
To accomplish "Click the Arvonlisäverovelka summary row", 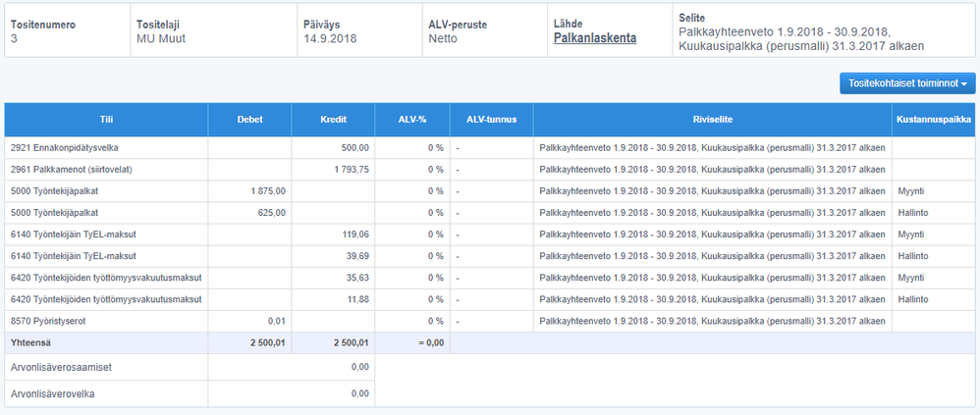I will click(190, 393).
